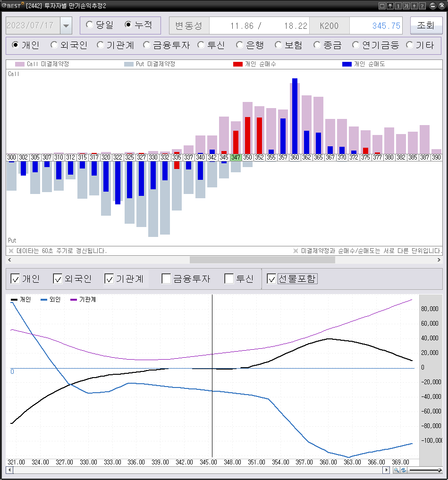448x480 pixels.
Task: Toggle the pin icon in title bar
Action: 390,6
